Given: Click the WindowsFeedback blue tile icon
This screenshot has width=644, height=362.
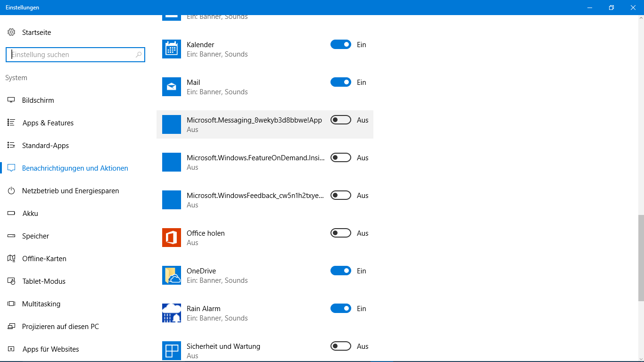Looking at the screenshot, I should point(172,200).
